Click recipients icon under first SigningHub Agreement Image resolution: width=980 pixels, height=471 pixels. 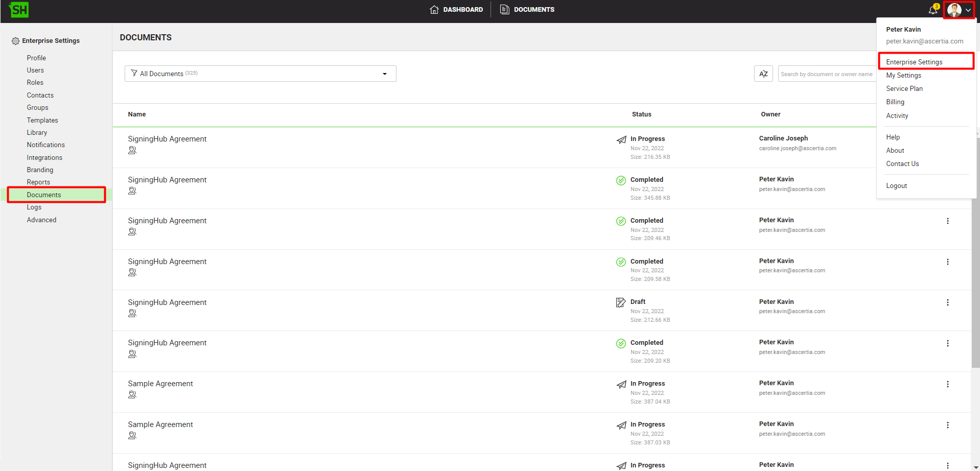tap(132, 150)
